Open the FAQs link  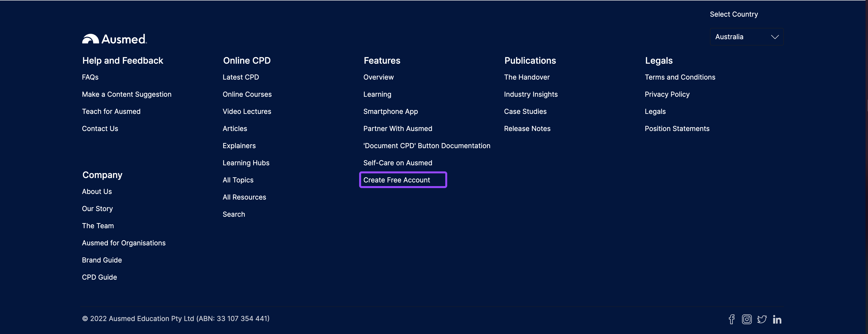coord(90,77)
